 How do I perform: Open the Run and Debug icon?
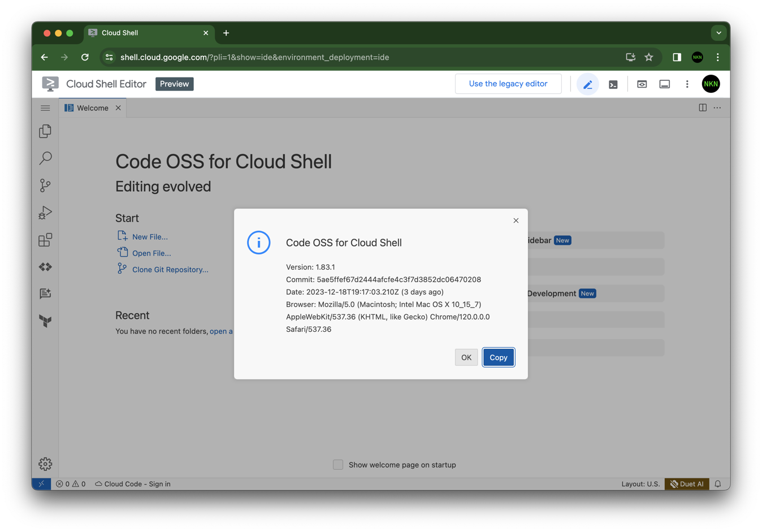point(45,213)
